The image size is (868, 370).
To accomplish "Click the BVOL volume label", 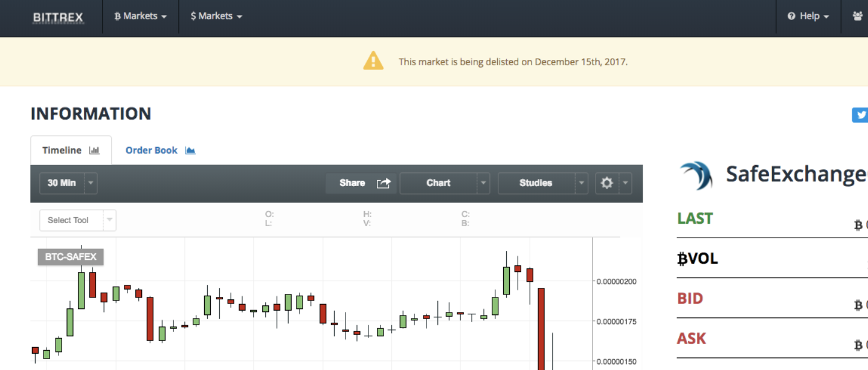I will [698, 259].
